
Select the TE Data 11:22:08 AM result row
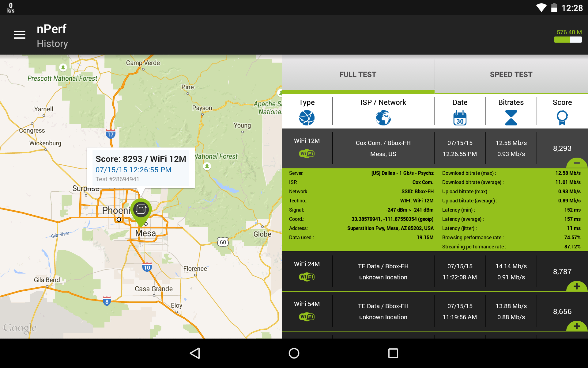point(429,272)
